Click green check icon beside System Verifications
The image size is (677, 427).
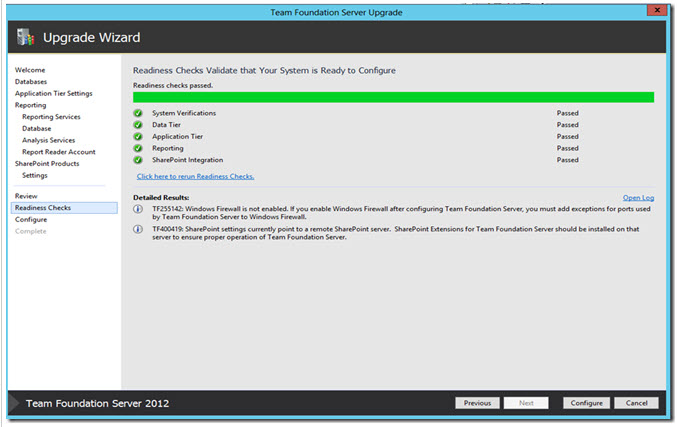pos(138,113)
